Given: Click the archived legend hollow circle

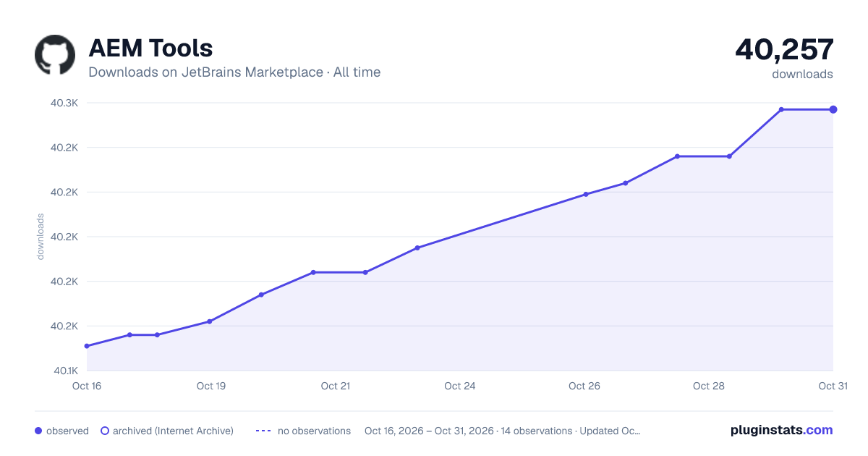Looking at the screenshot, I should [x=105, y=431].
